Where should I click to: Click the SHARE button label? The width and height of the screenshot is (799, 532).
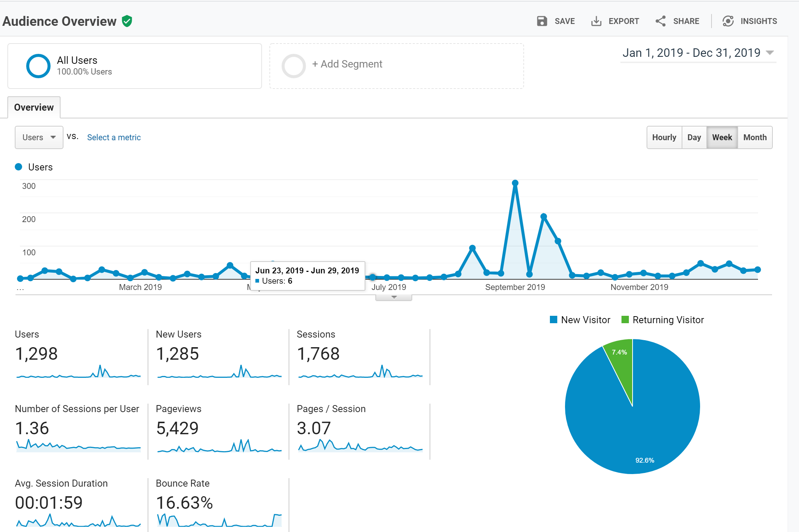click(x=686, y=21)
